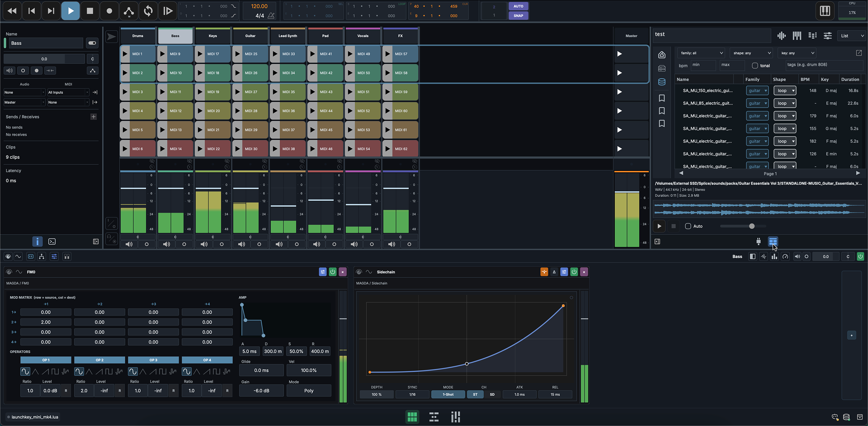Open the 'family: all' filter dropdown
Screen dimensions: 868x426
click(x=701, y=53)
